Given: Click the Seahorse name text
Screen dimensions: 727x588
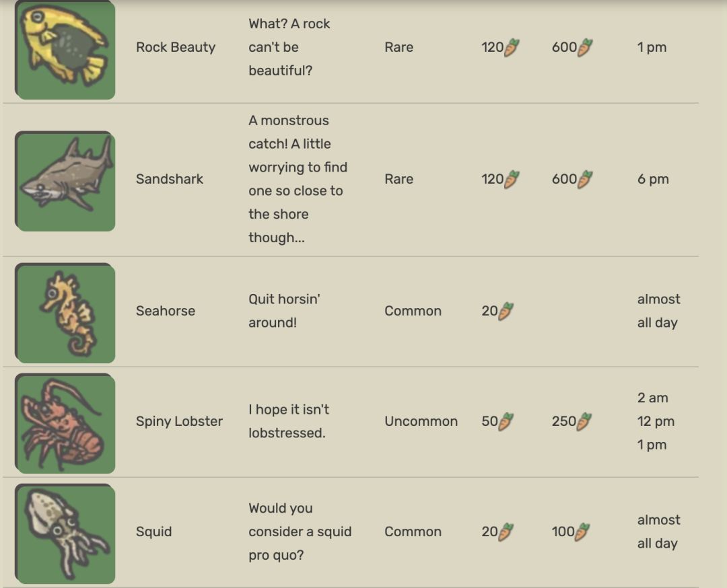Looking at the screenshot, I should coord(166,311).
